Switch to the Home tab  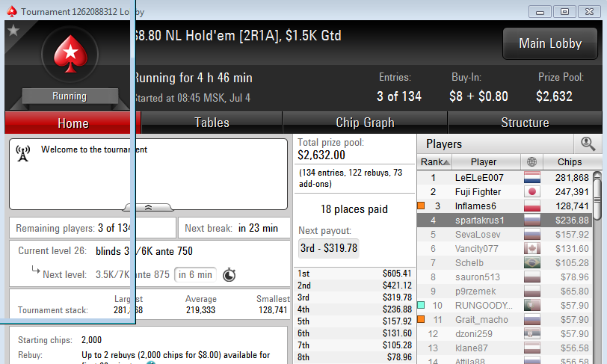[x=73, y=123]
